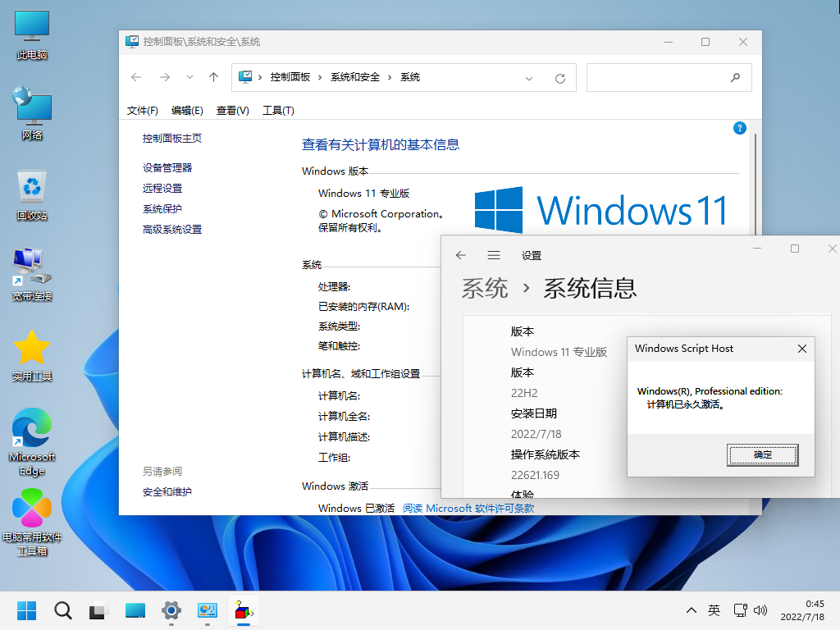Image resolution: width=840 pixels, height=630 pixels.
Task: Open the 工具(T) menu
Action: 278,111
